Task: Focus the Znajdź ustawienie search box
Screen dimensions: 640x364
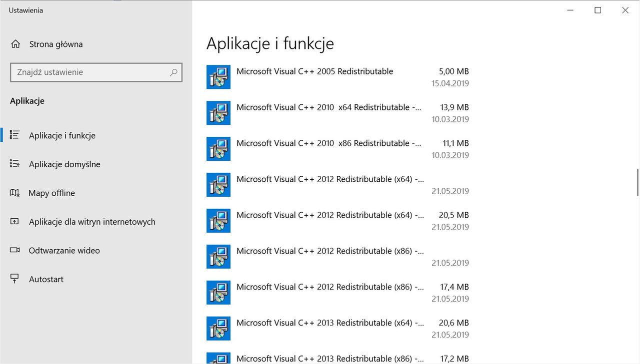Action: coord(96,72)
